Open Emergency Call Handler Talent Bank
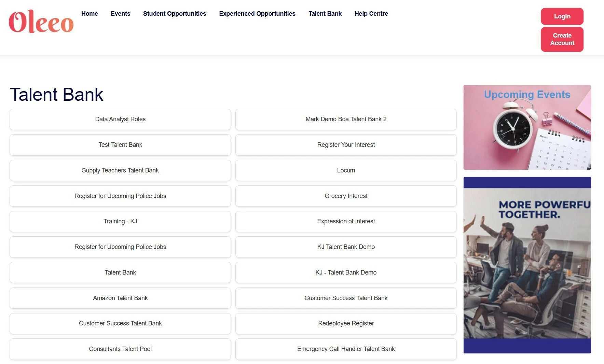This screenshot has height=364, width=604. tap(346, 349)
